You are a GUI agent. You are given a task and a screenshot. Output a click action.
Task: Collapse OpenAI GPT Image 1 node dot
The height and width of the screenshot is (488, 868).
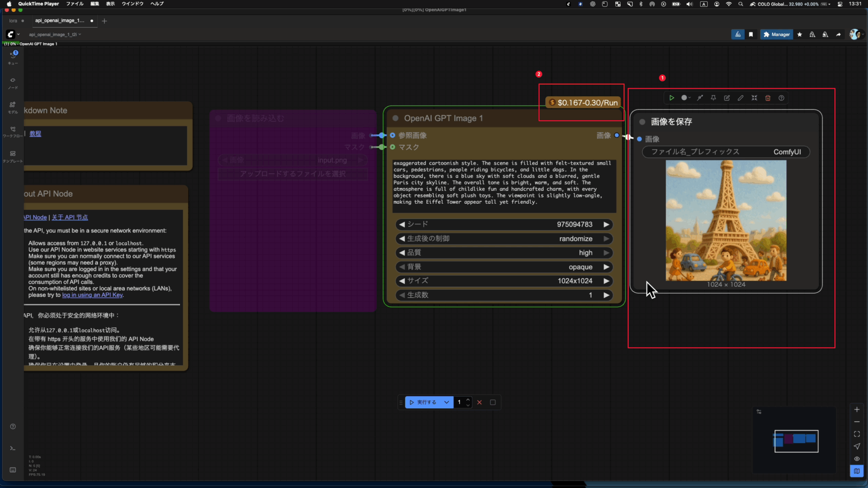395,118
